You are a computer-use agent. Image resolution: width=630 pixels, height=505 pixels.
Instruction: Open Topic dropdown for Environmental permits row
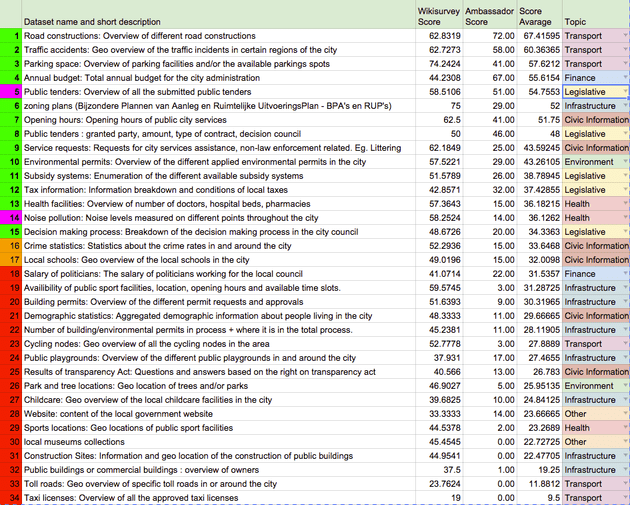point(624,161)
